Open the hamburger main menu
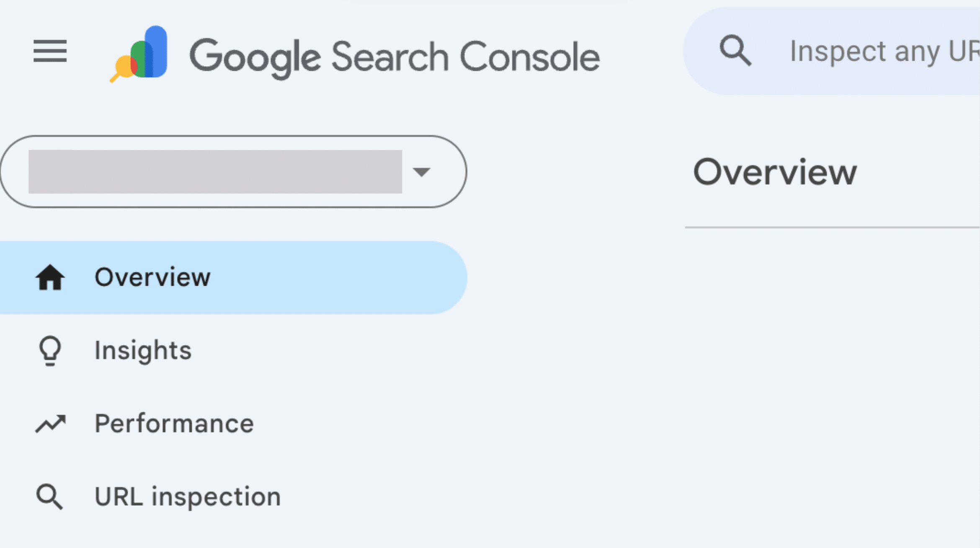The height and width of the screenshot is (548, 980). pos(50,51)
